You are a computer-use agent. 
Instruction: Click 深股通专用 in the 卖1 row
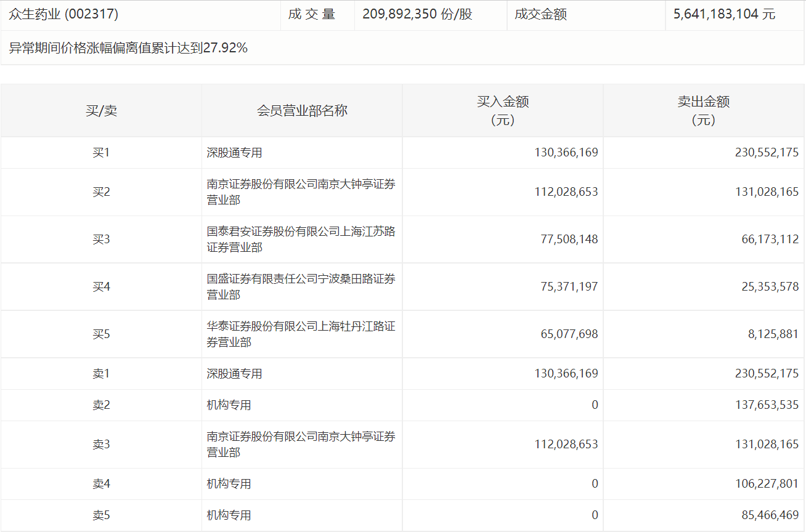coord(235,374)
